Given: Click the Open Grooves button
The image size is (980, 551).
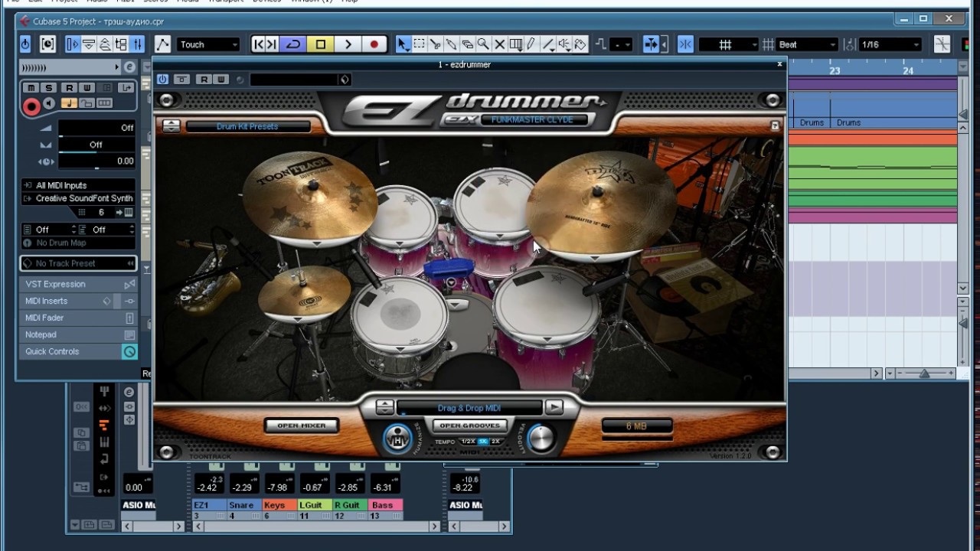Looking at the screenshot, I should [x=469, y=425].
